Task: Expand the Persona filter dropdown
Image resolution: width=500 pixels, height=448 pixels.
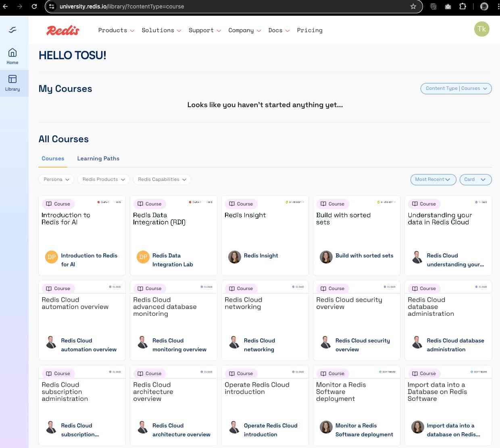Action: 56,179
